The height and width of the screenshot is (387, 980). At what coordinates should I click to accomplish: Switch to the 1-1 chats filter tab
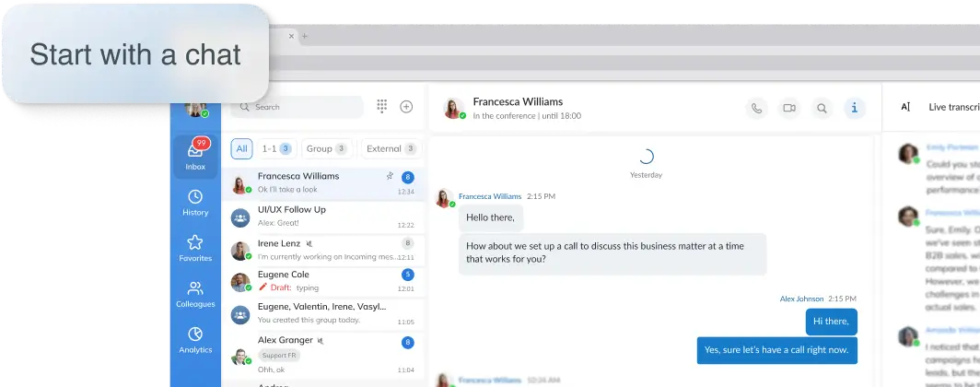275,148
